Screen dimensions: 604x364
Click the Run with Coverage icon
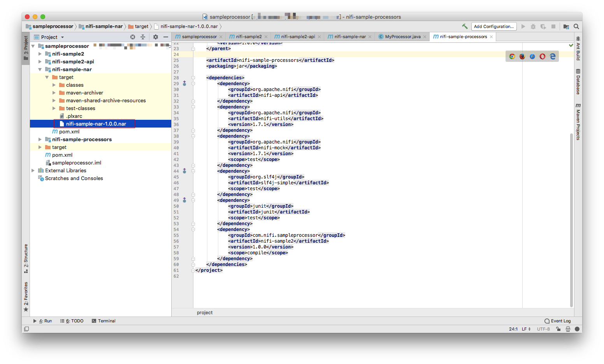click(x=543, y=26)
